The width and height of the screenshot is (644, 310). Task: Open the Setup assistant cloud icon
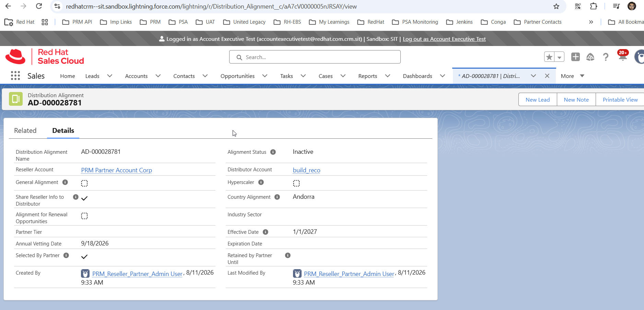(590, 57)
